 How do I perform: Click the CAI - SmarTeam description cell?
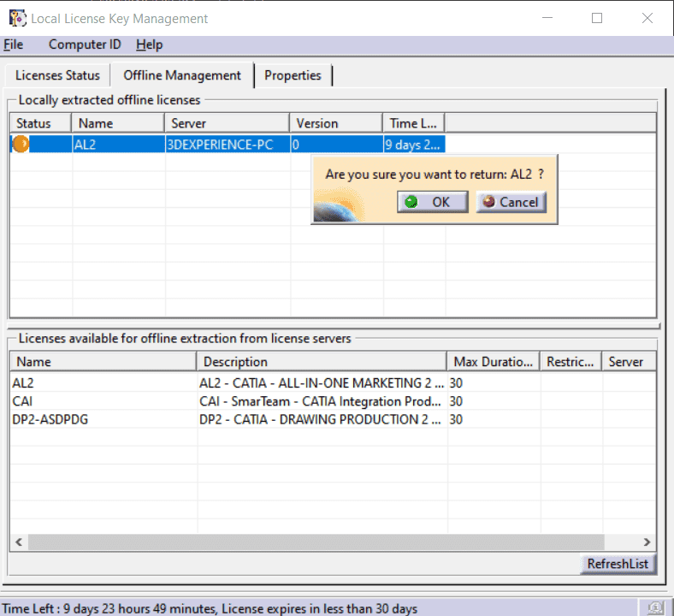click(322, 401)
